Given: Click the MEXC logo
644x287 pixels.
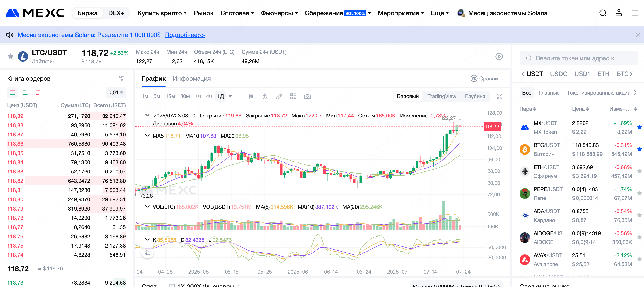Looking at the screenshot, I should (35, 13).
